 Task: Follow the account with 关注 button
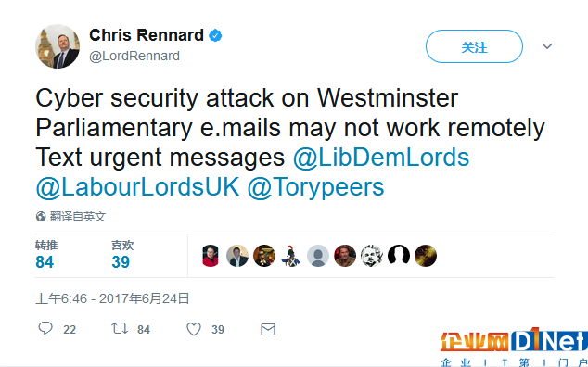(x=474, y=46)
